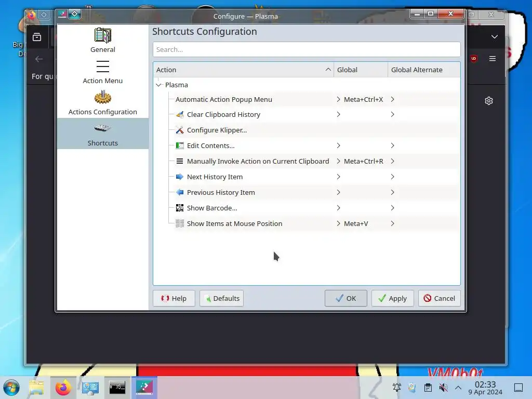Expand hidden system tray icons arrow
532x399 pixels.
458,388
